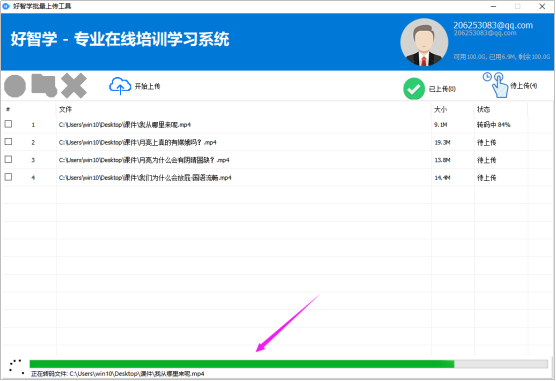This screenshot has width=556, height=381.
Task: Click the 14.4M size cell
Action: 442,178
